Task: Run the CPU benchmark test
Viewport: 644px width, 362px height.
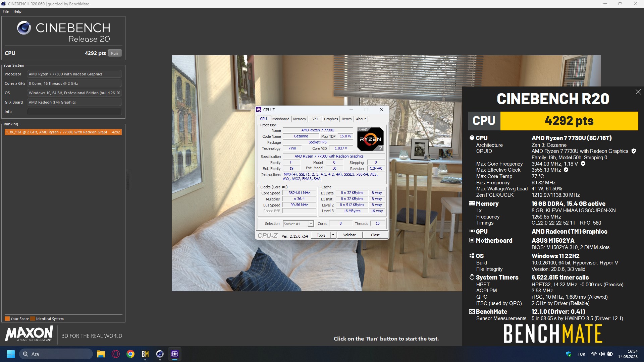Action: click(x=115, y=53)
